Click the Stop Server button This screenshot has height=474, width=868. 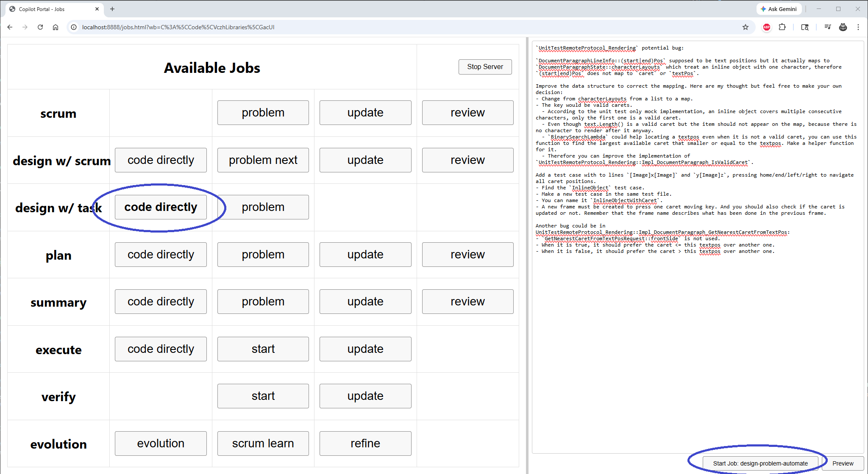(485, 67)
